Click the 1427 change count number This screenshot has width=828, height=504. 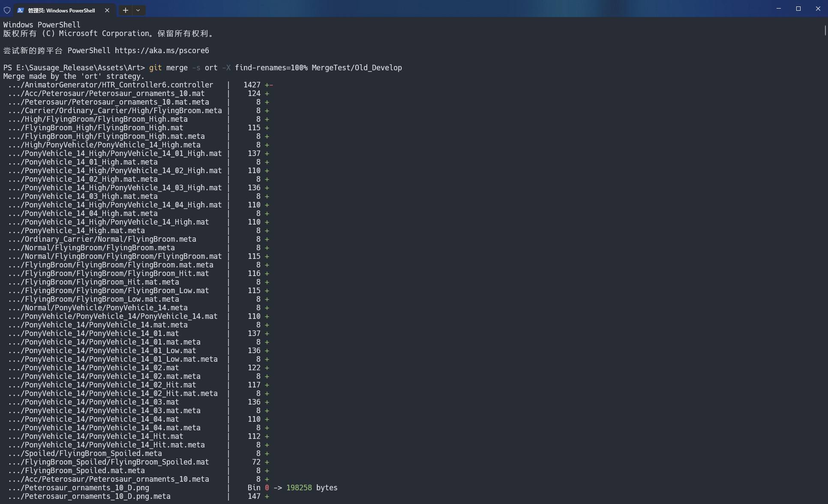[x=252, y=85]
